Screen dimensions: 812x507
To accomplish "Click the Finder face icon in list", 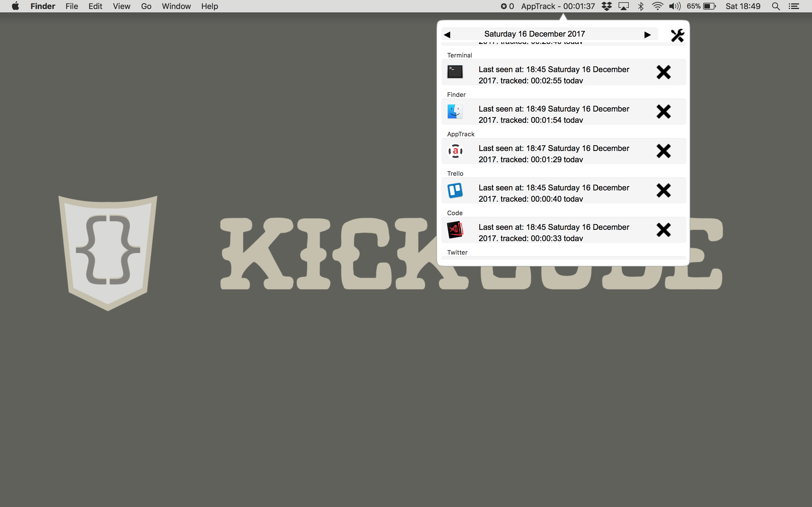I will 455,111.
